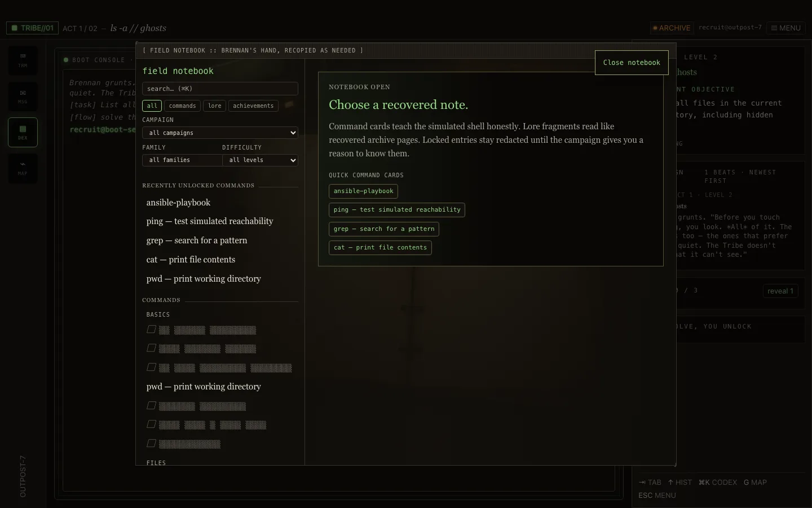This screenshot has width=812, height=508.
Task: Open the ARCHIVE button in top bar
Action: (672, 28)
